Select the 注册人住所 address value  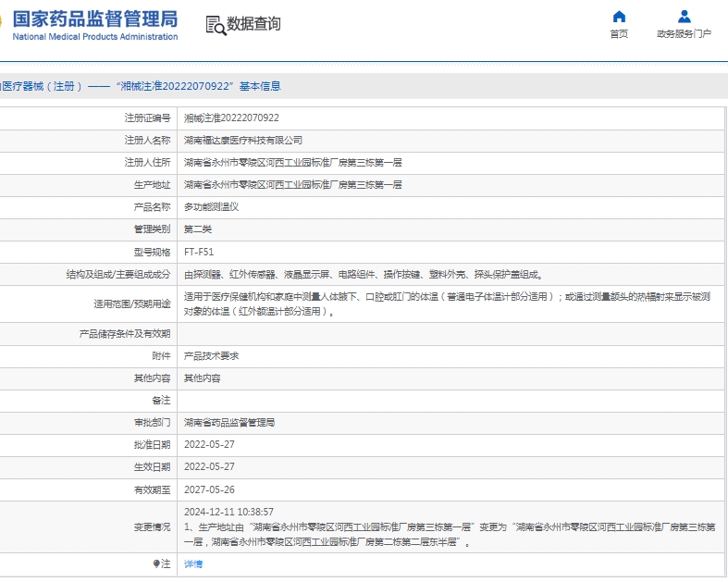tap(293, 163)
